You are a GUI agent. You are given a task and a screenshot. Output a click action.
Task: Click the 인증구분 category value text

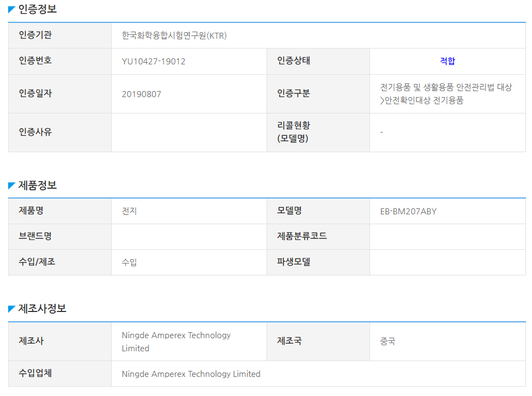point(446,94)
